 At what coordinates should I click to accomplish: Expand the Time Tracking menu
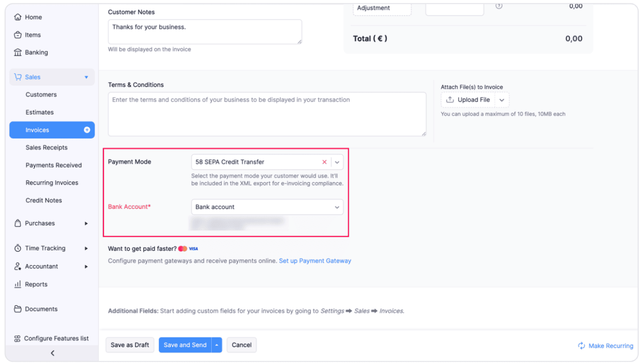[x=86, y=248]
